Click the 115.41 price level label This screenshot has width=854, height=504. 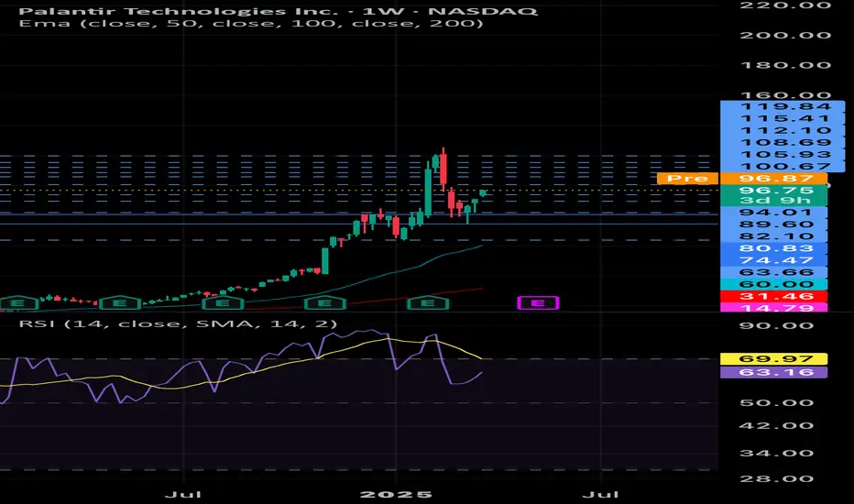tap(783, 119)
